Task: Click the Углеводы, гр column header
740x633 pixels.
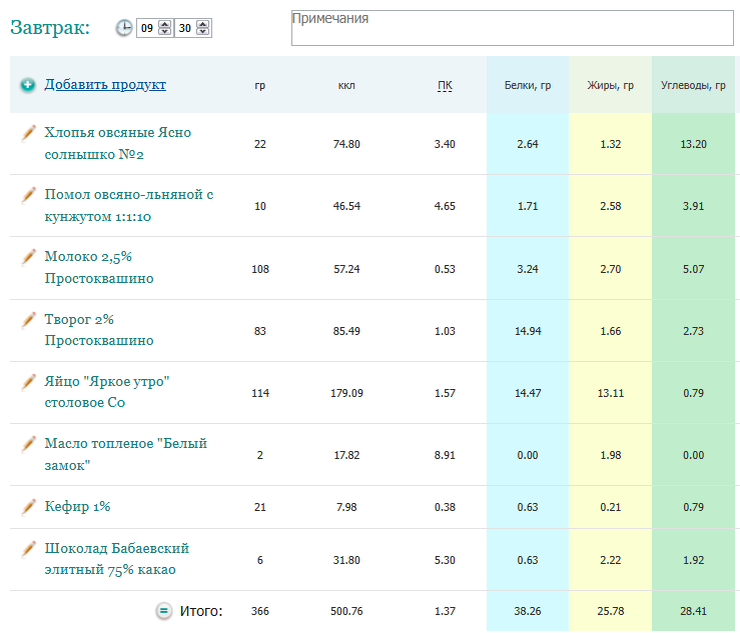Action: tap(693, 85)
